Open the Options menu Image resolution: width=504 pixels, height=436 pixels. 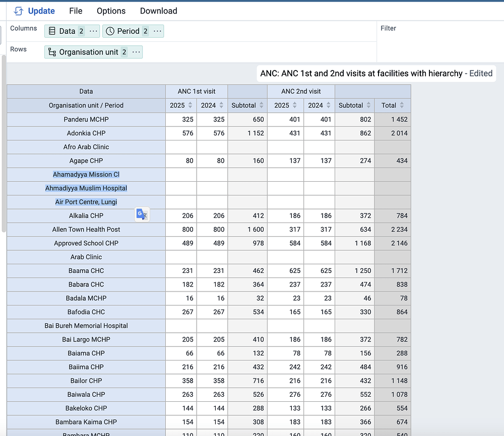[x=111, y=11]
